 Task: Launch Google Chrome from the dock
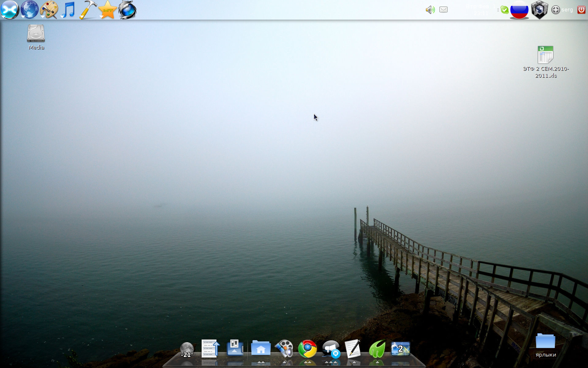point(307,349)
